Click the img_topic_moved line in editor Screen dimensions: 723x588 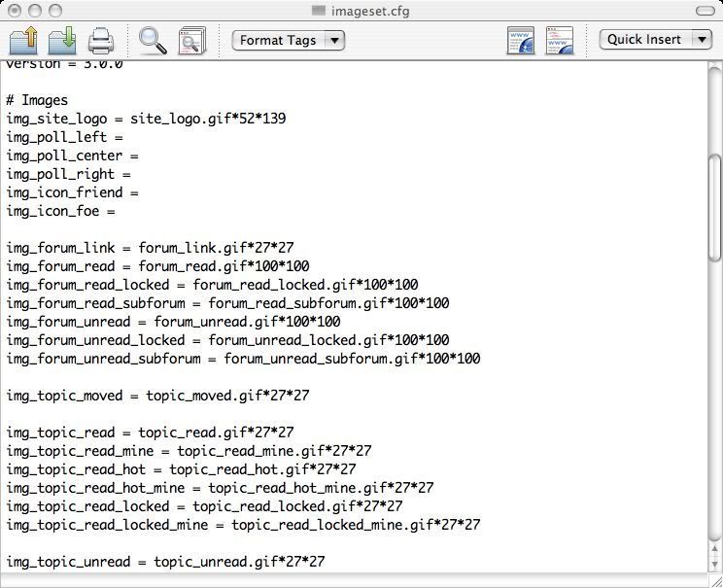(x=157, y=396)
